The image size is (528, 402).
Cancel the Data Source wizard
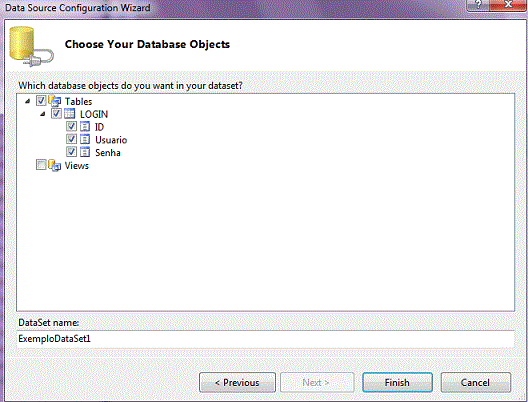475,382
